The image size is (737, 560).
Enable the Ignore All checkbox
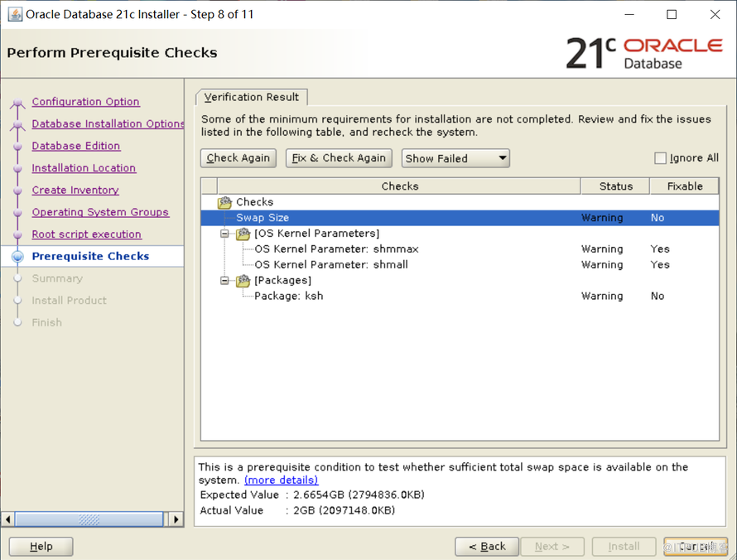point(660,158)
